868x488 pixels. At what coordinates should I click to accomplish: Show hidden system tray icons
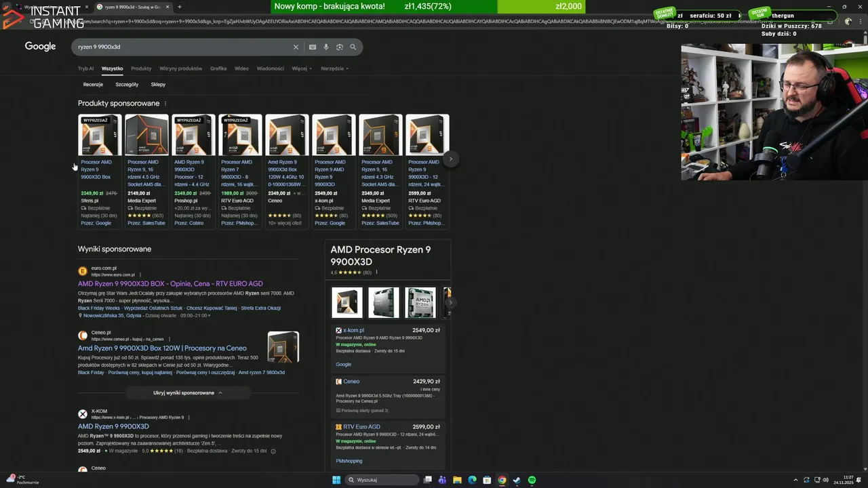point(795,480)
